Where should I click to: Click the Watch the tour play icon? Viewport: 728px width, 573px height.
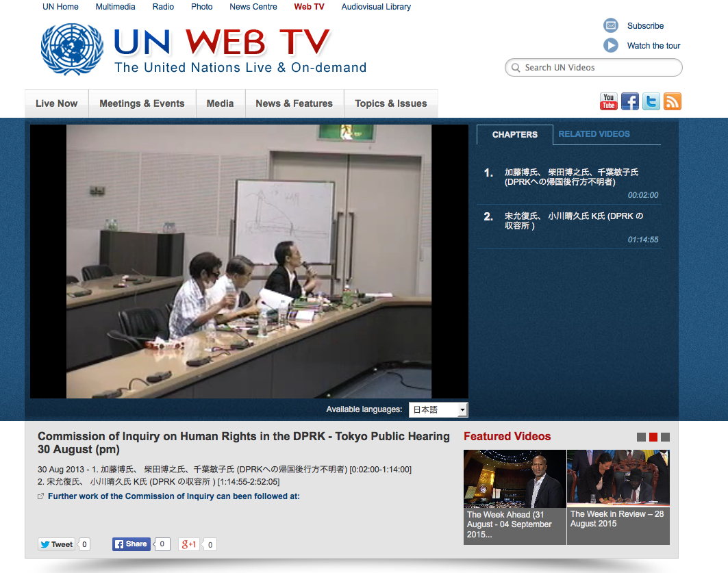click(610, 45)
